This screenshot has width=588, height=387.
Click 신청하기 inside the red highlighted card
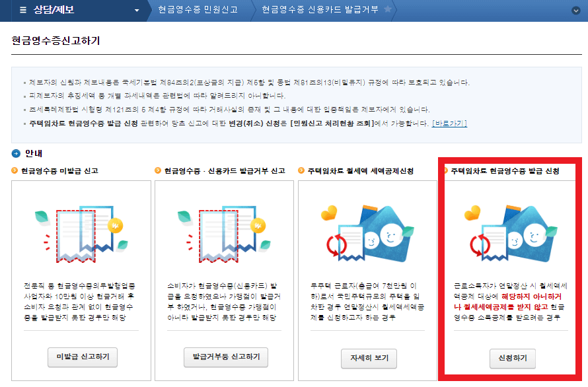tap(512, 359)
